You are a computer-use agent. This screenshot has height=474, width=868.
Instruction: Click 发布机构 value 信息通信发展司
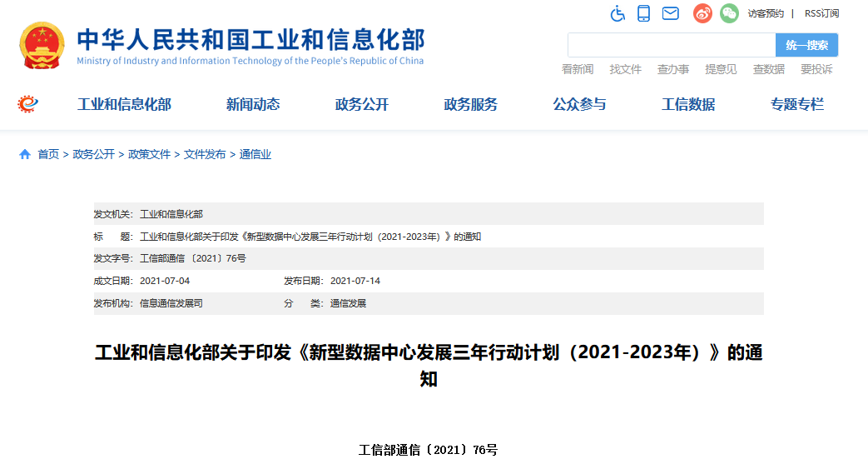pos(171,303)
